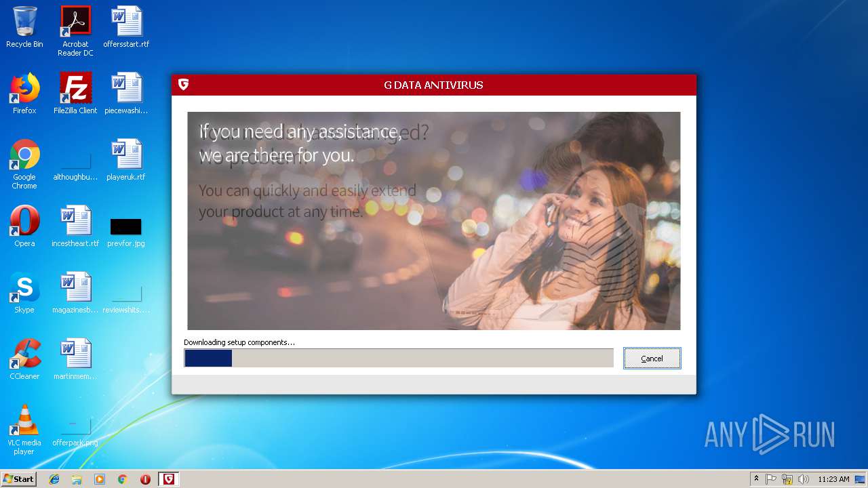868x488 pixels.
Task: Launch Firefox from the desktop
Action: click(24, 94)
